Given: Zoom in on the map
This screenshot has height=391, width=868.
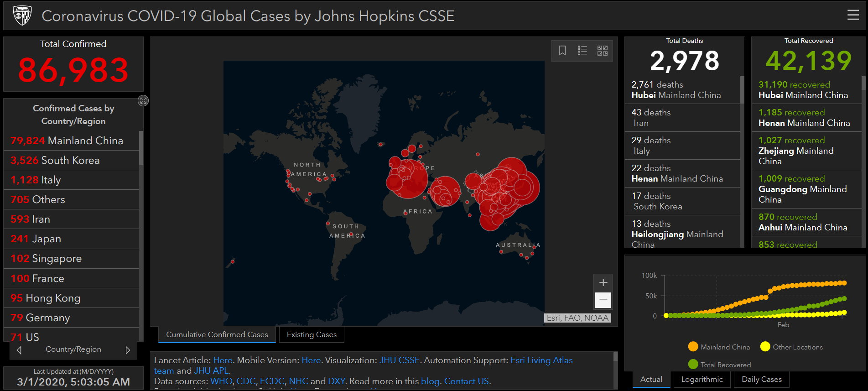Looking at the screenshot, I should (603, 282).
